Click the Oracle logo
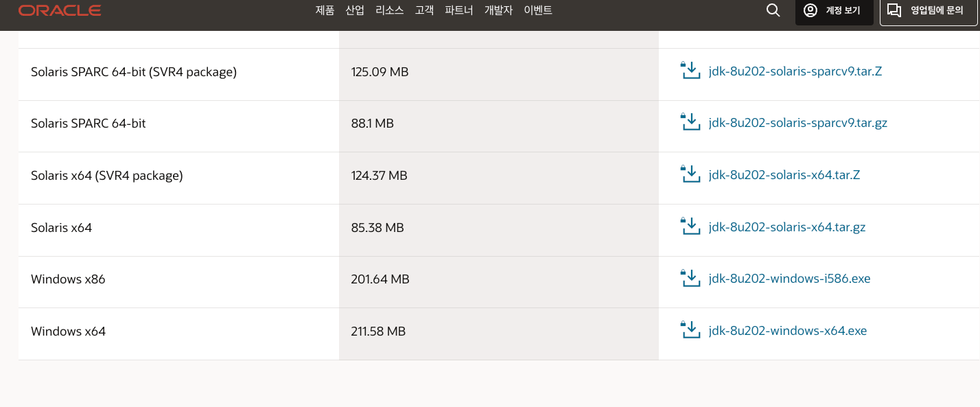 [60, 10]
